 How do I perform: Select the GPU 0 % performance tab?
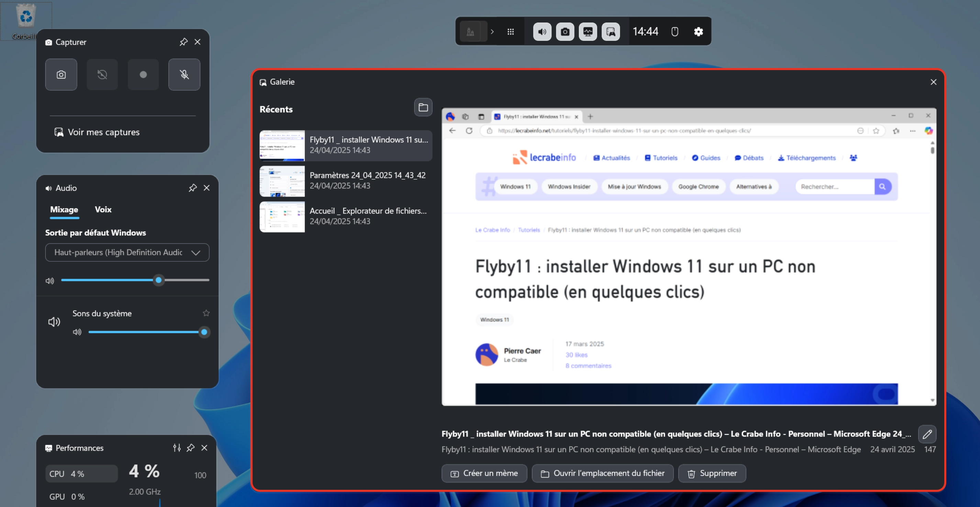(x=81, y=497)
